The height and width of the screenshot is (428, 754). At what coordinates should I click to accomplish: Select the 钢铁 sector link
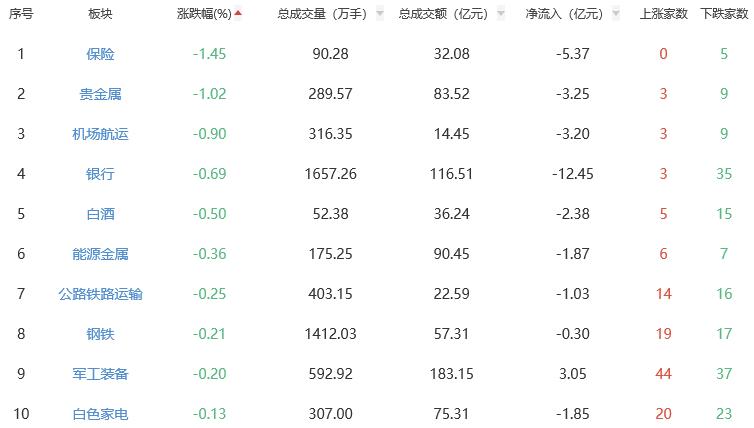pyautogui.click(x=100, y=334)
